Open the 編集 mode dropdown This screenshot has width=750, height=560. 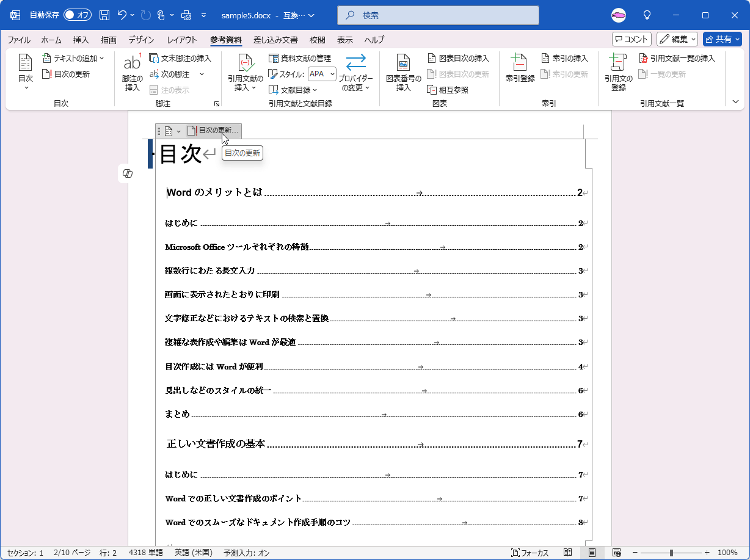[x=677, y=39]
